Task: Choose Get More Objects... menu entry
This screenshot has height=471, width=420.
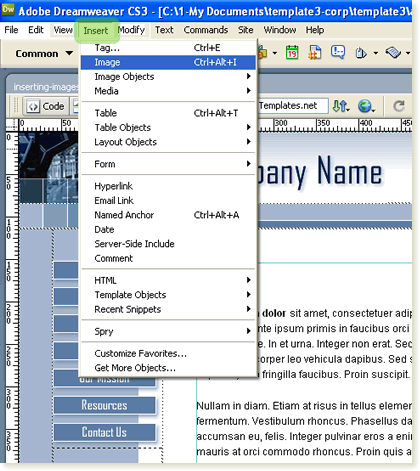Action: point(168,368)
